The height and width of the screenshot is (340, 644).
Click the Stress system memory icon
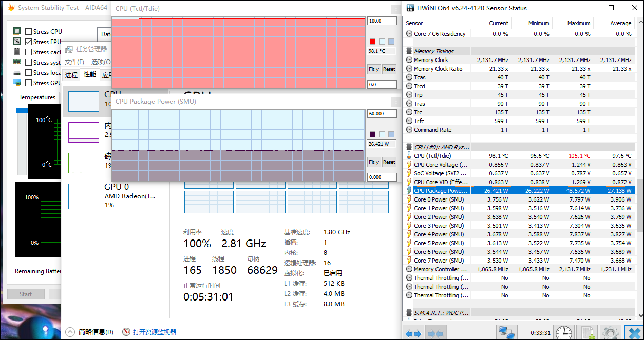point(17,62)
